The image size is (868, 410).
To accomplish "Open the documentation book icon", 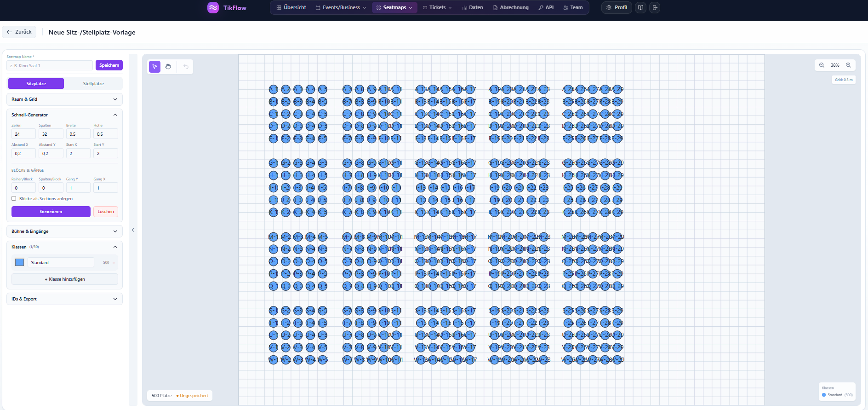I will click(x=640, y=7).
